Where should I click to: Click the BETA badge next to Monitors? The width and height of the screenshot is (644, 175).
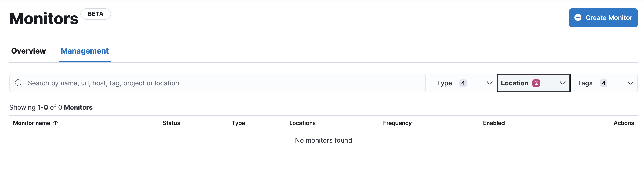point(96,14)
